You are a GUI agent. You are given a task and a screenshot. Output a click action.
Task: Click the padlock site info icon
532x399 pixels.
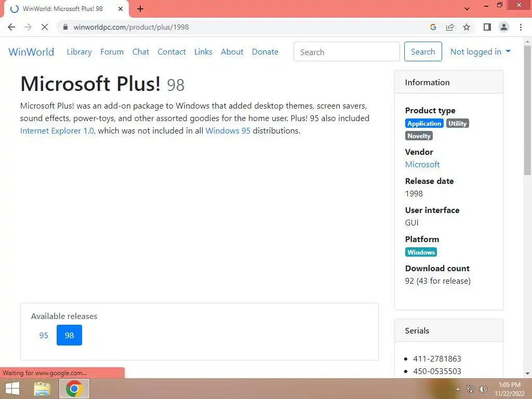click(x=65, y=27)
